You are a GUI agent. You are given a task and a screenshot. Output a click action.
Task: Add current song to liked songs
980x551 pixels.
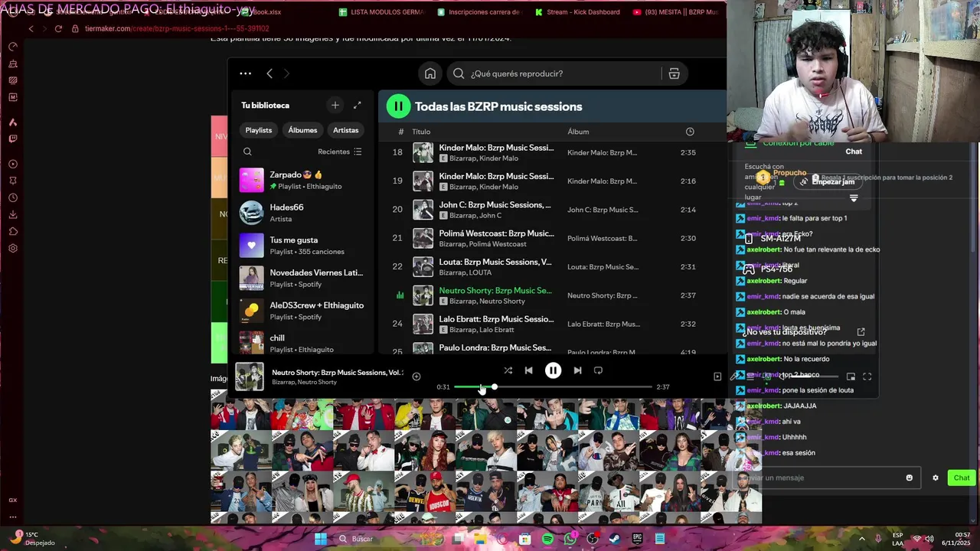pyautogui.click(x=416, y=376)
